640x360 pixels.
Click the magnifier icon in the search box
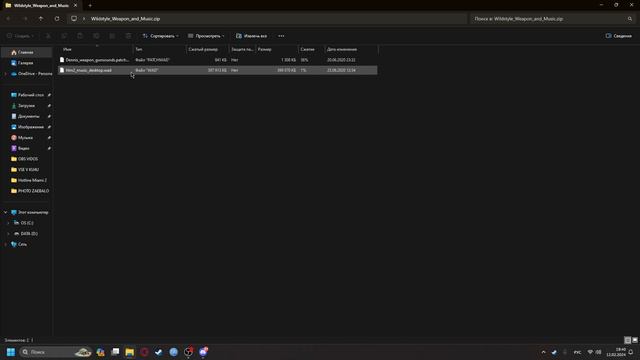tap(630, 19)
